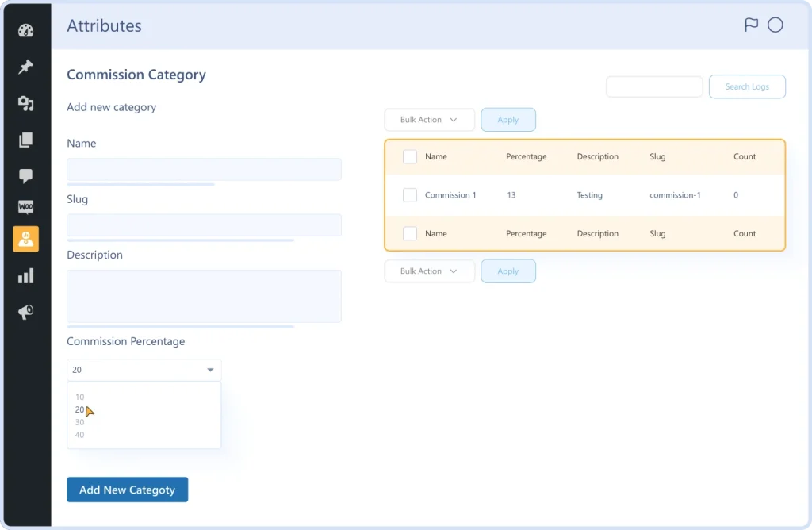Toggle select-all checkbox in table footer

point(410,234)
